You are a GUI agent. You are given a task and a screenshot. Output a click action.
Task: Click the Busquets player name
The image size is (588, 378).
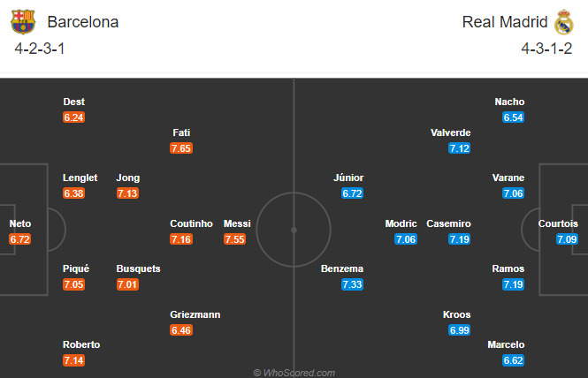[x=138, y=268]
